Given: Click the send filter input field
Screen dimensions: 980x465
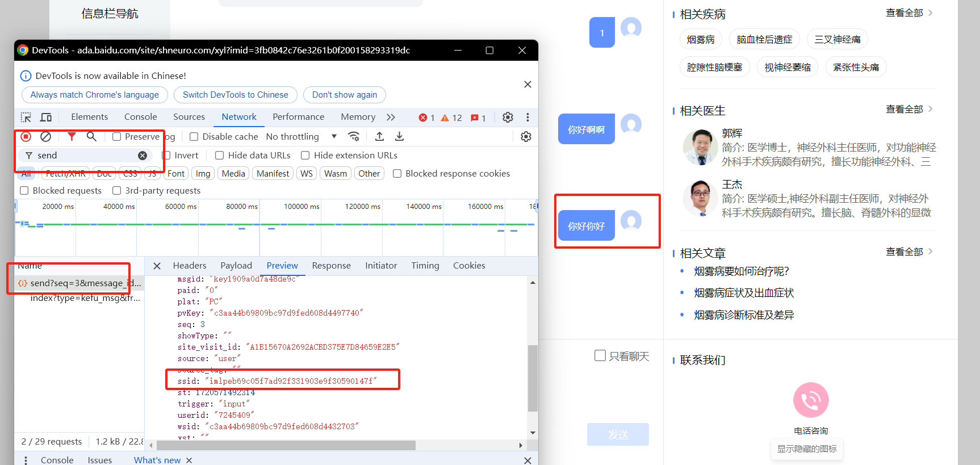Looking at the screenshot, I should point(86,156).
